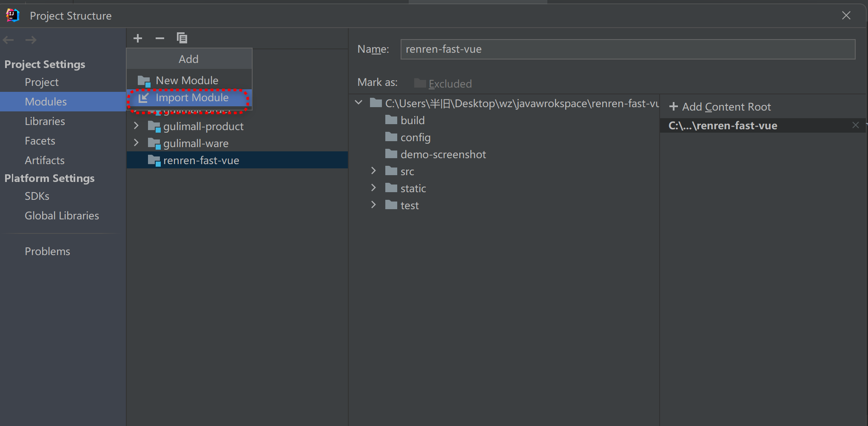The image size is (868, 426).
Task: Click the Excluded folder mark icon
Action: 420,83
